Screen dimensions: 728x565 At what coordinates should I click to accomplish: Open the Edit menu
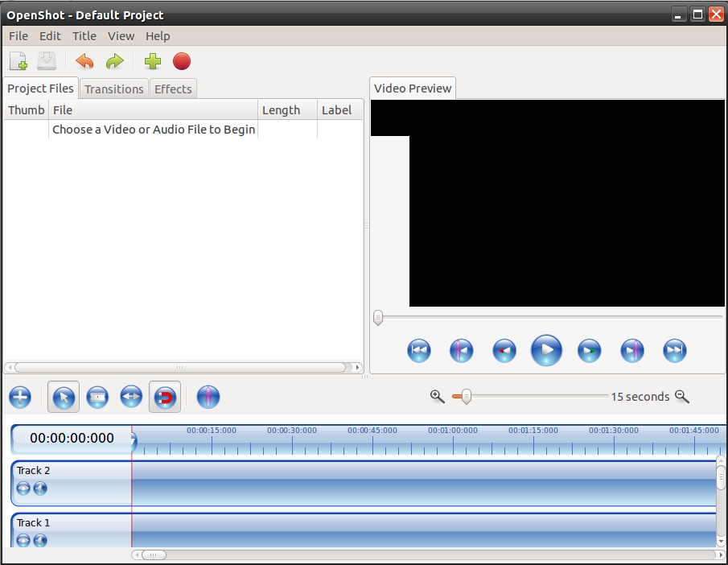click(50, 35)
